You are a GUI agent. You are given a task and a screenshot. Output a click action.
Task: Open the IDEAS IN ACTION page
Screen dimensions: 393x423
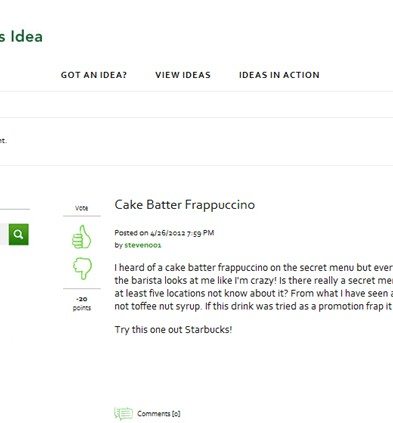click(279, 75)
